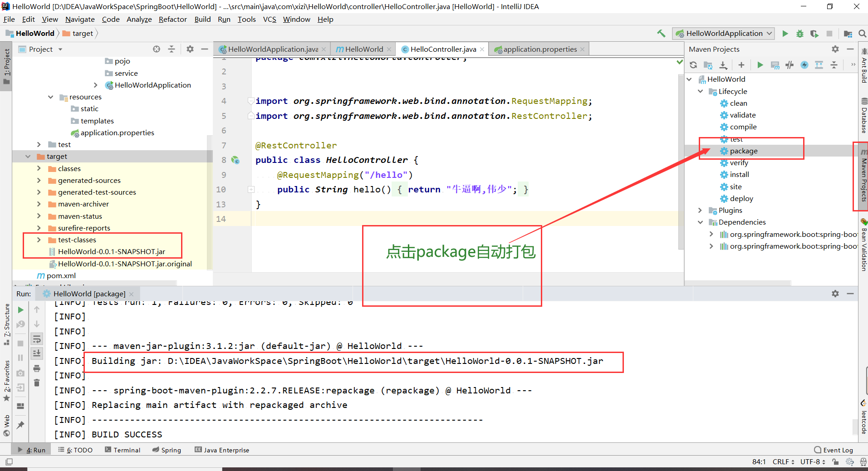Clear all Run console output with trash icon
Screen dimensions: 868x471
(37, 383)
